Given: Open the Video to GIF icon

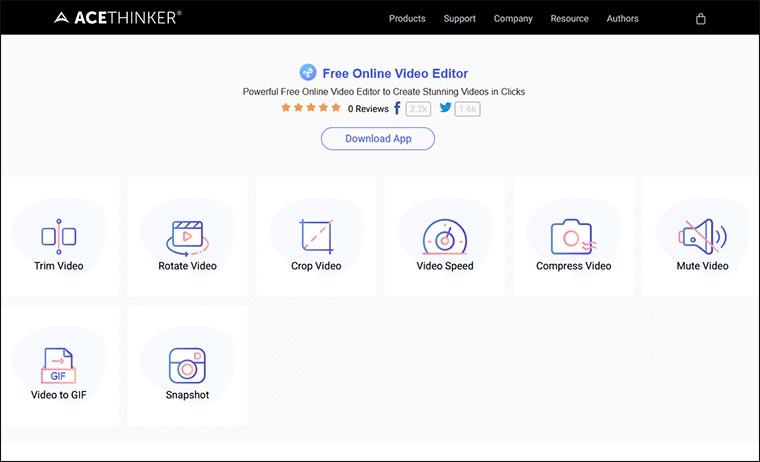Looking at the screenshot, I should 59,366.
